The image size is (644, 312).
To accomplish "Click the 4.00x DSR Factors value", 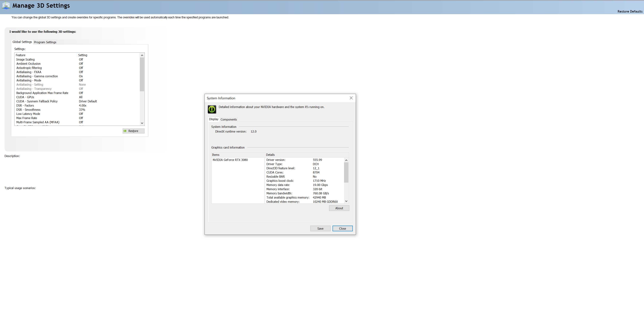I will (82, 105).
